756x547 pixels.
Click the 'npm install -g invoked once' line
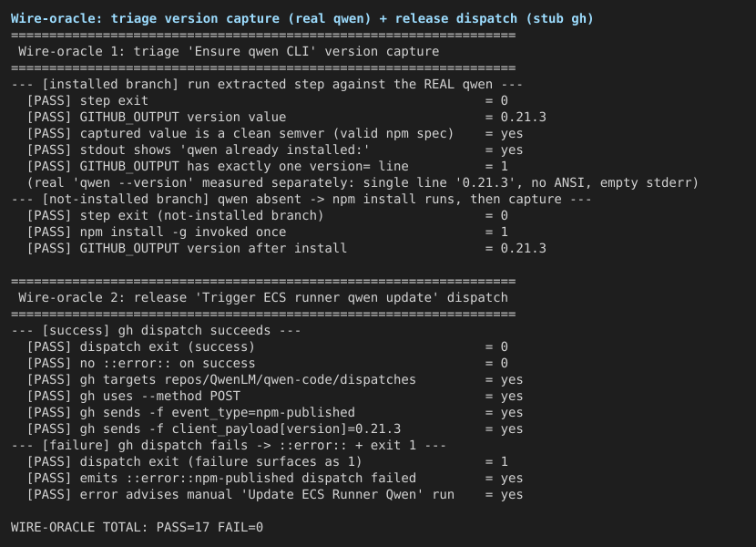[x=267, y=232]
